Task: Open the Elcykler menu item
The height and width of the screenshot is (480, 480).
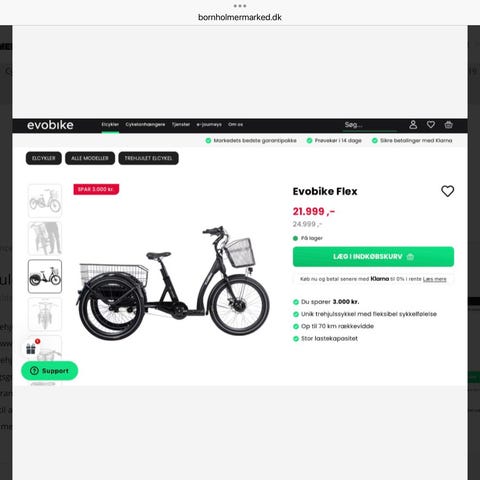Action: click(x=110, y=124)
